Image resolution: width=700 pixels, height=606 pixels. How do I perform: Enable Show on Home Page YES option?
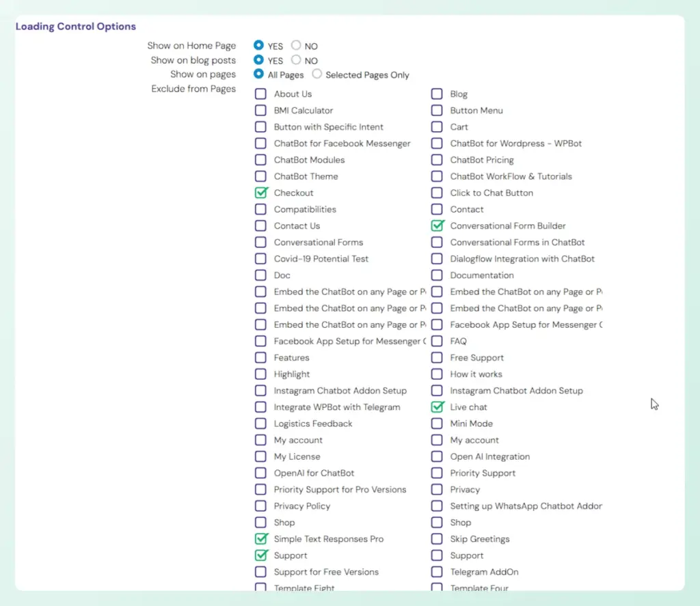tap(258, 46)
